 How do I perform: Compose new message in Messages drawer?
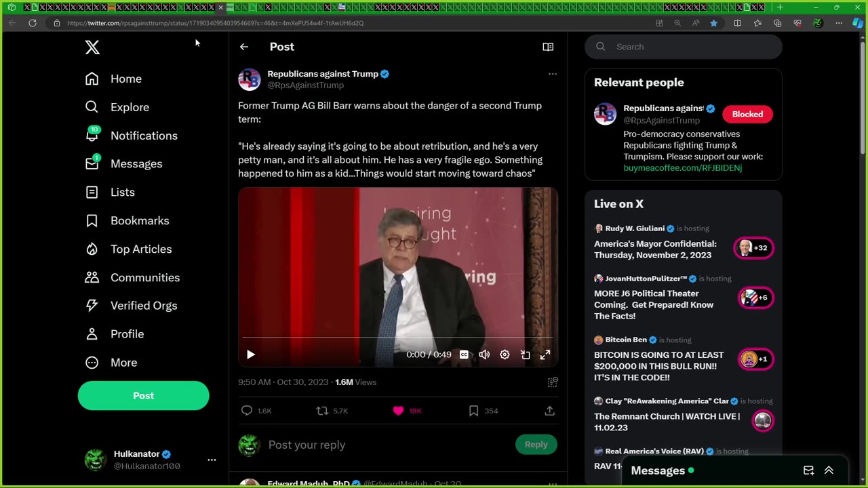(808, 470)
